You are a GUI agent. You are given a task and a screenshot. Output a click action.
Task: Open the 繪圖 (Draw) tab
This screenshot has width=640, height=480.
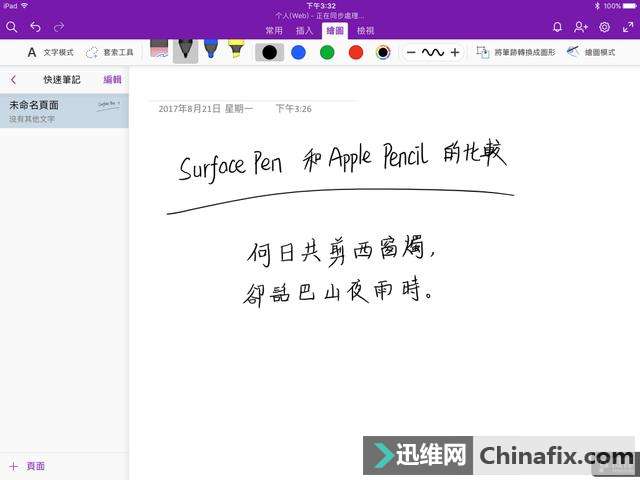[335, 31]
